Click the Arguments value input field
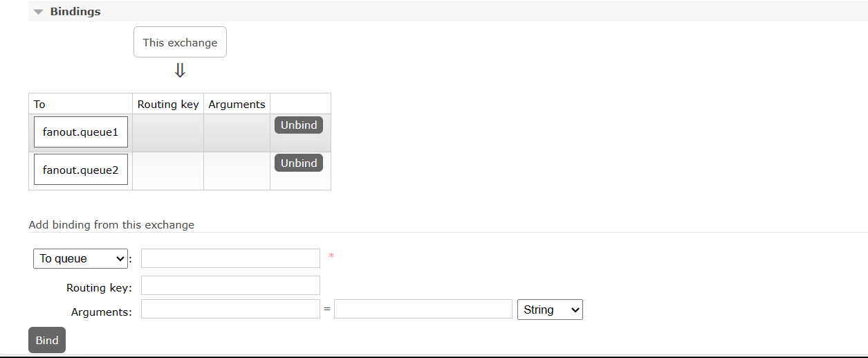 coord(423,309)
